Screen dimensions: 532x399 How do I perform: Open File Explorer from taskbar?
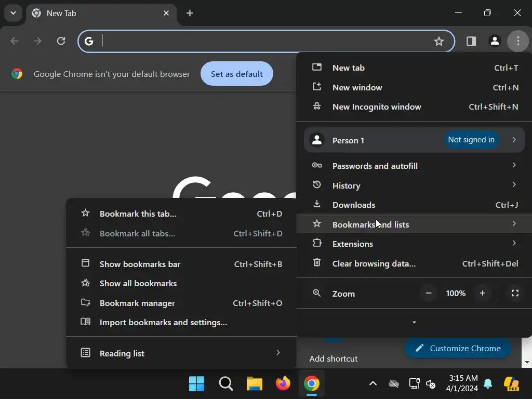coord(254,384)
